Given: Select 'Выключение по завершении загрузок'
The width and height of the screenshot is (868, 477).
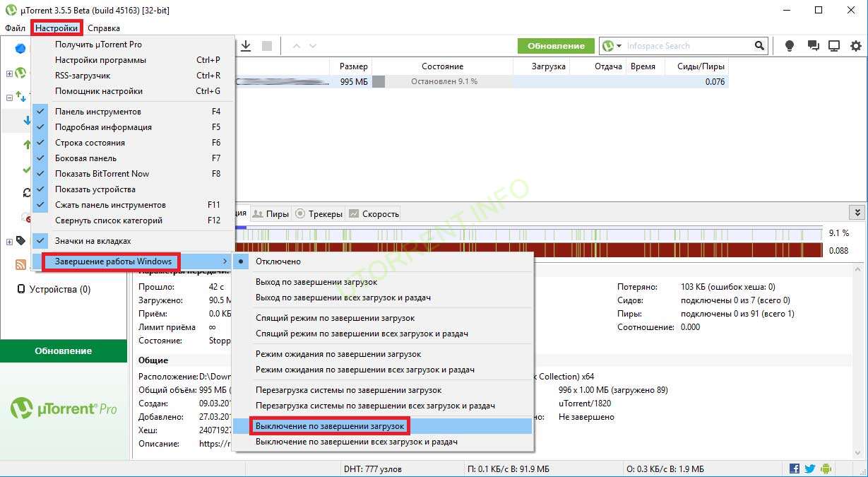Looking at the screenshot, I should coord(384,426).
